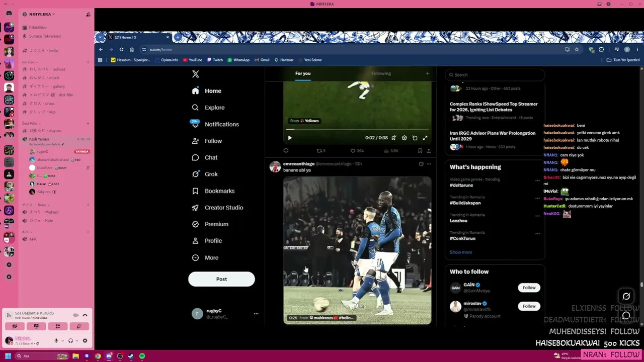Toggle Discord camera on or off
The height and width of the screenshot is (362, 644).
coord(15,326)
